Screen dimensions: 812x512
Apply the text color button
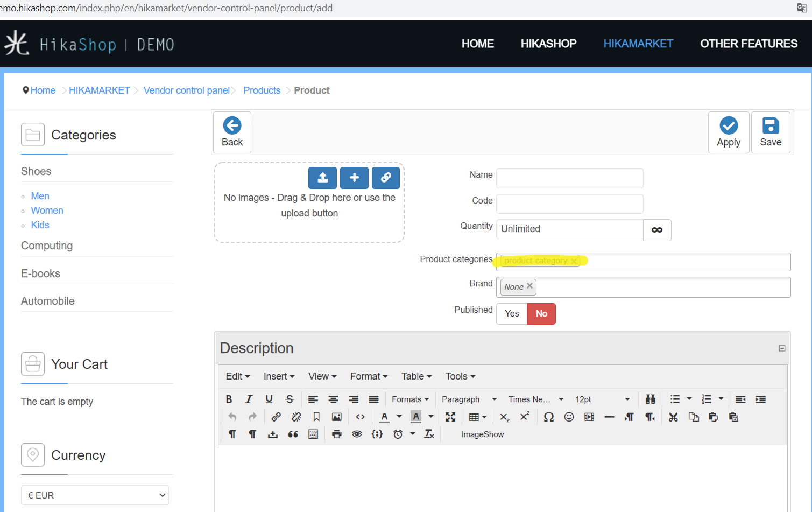point(384,417)
